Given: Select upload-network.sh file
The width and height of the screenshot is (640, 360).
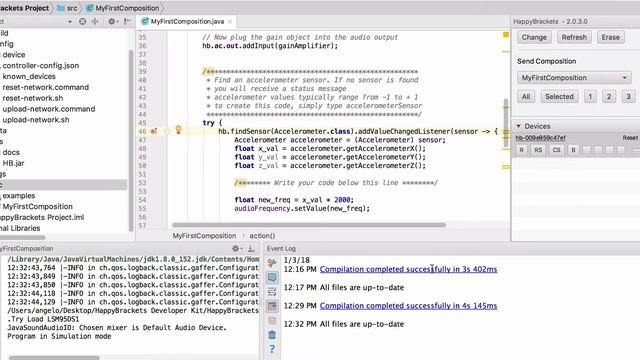Looking at the screenshot, I should (36, 120).
